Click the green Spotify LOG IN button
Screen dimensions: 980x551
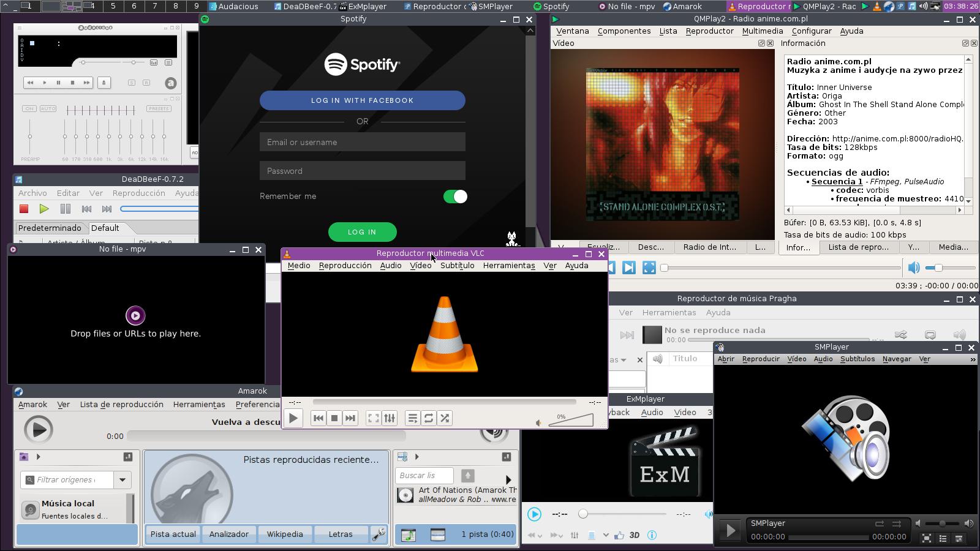(x=363, y=232)
